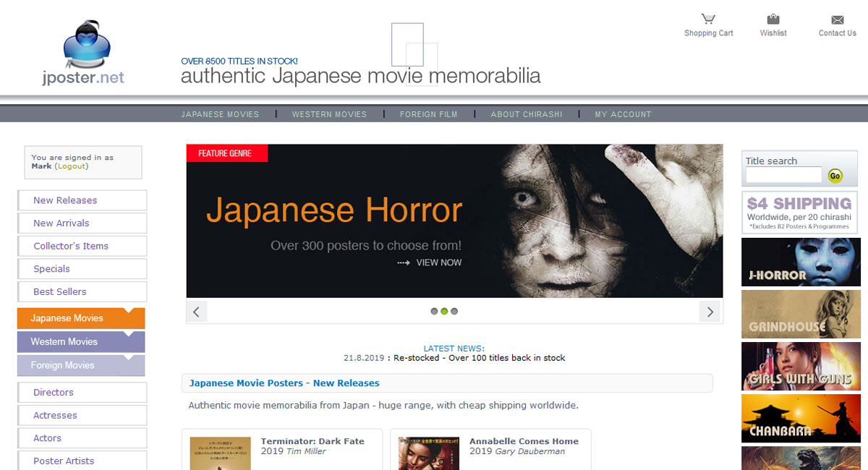Browse the Actors sidebar link
The width and height of the screenshot is (868, 470).
(82, 438)
